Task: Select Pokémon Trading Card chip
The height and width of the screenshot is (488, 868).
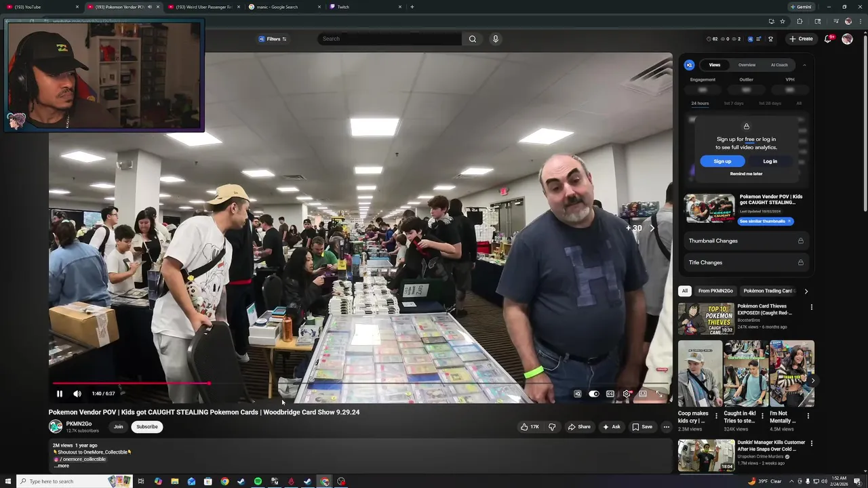Action: click(768, 291)
